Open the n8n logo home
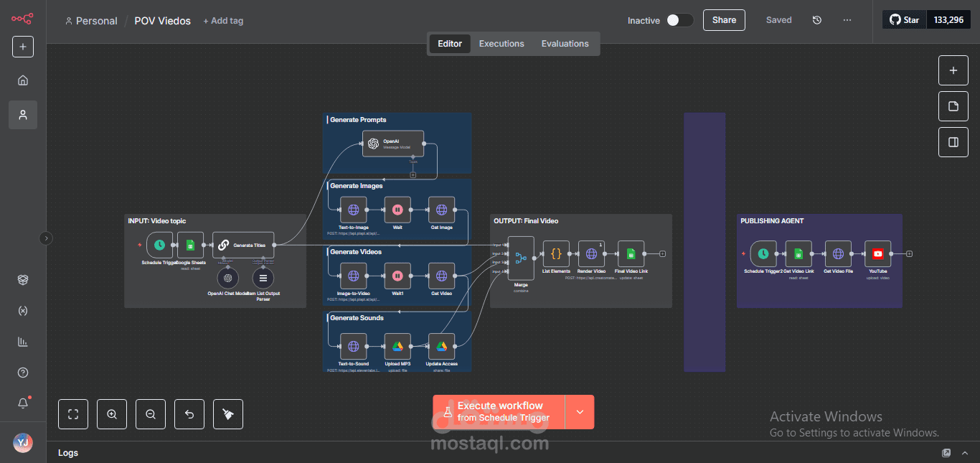This screenshot has width=980, height=463. (x=22, y=19)
